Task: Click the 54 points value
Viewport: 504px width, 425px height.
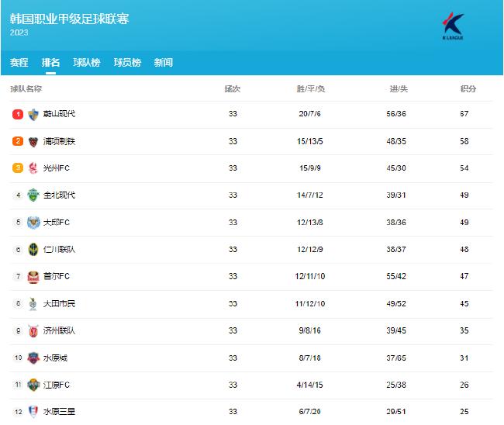Action: [x=464, y=168]
